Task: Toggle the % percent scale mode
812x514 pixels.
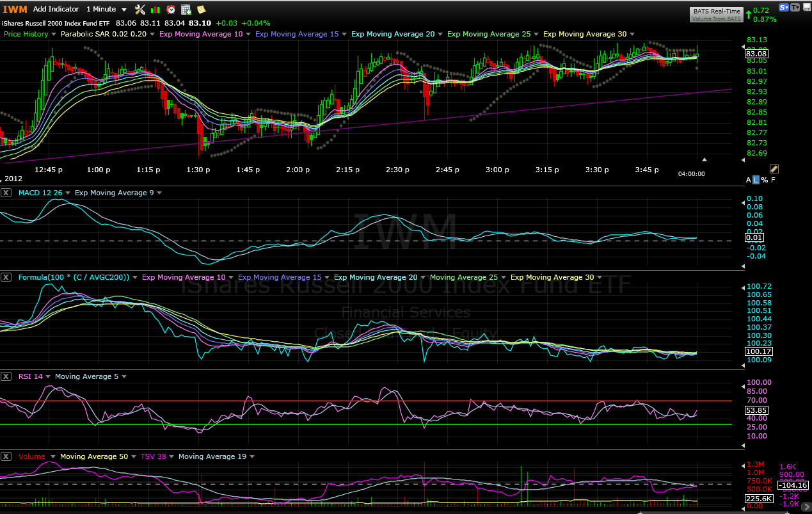Action: (x=764, y=180)
